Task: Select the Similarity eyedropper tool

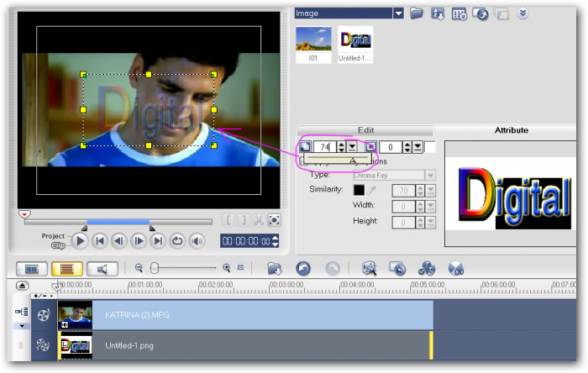Action: point(371,190)
